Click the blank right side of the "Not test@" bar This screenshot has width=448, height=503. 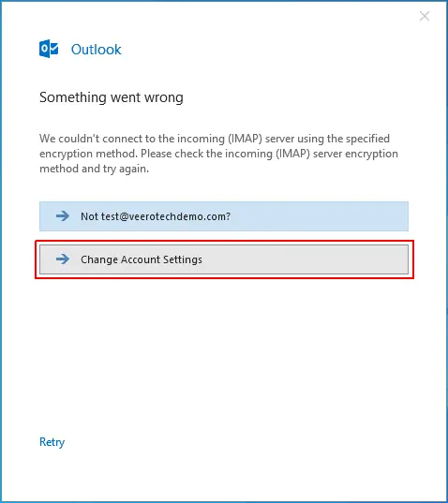point(320,216)
